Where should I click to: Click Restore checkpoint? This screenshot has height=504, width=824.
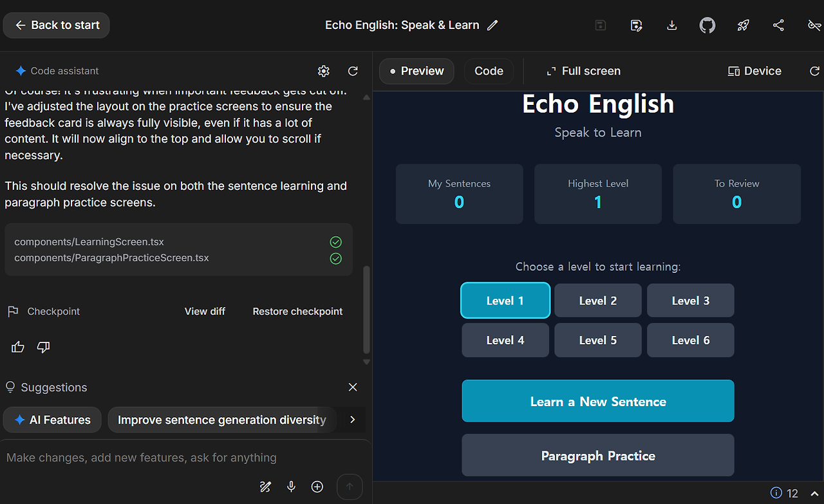click(297, 312)
